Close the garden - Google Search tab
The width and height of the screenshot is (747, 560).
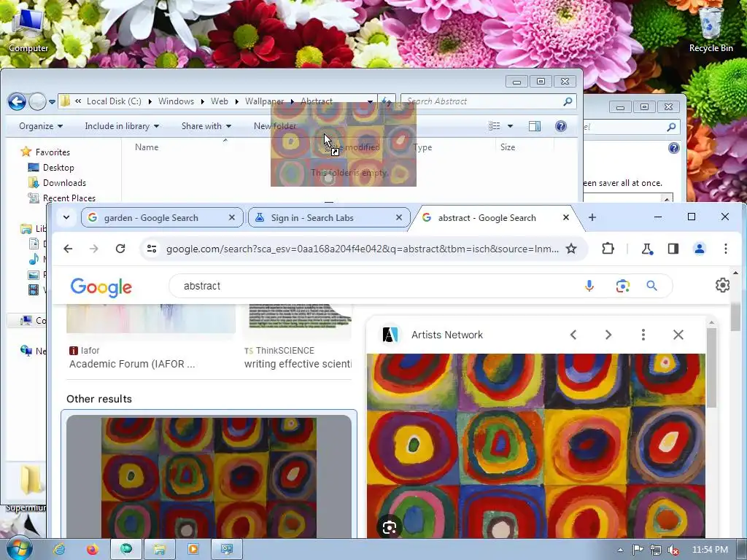click(232, 217)
